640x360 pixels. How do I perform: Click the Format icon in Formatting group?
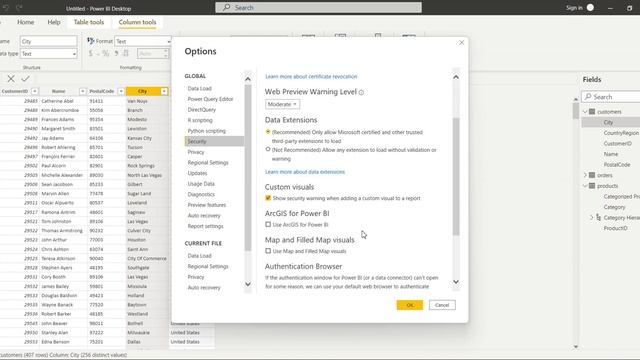pyautogui.click(x=91, y=41)
